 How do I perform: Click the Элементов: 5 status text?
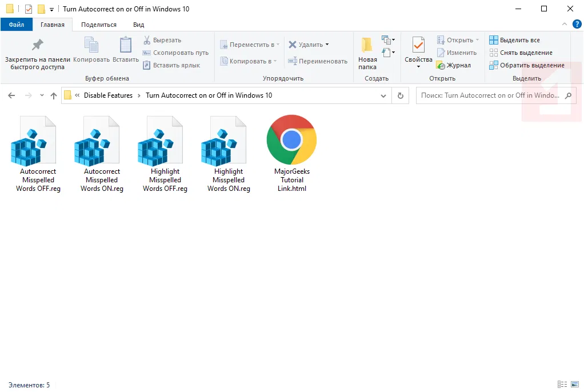point(29,385)
